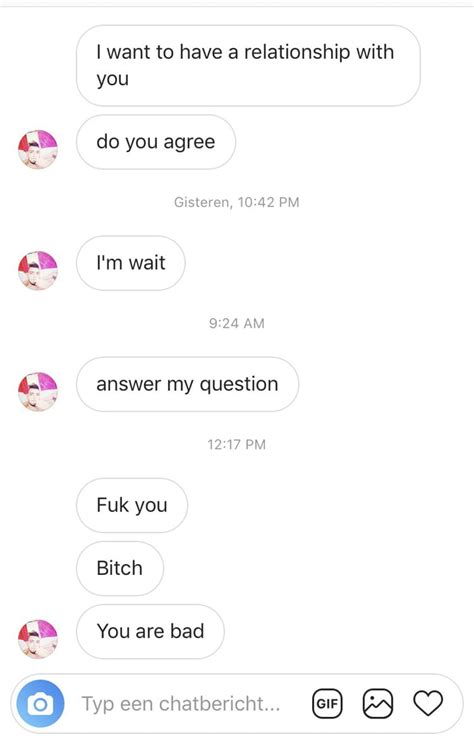Select the 'Fuk you' message bubble
474x744 pixels.
point(132,505)
